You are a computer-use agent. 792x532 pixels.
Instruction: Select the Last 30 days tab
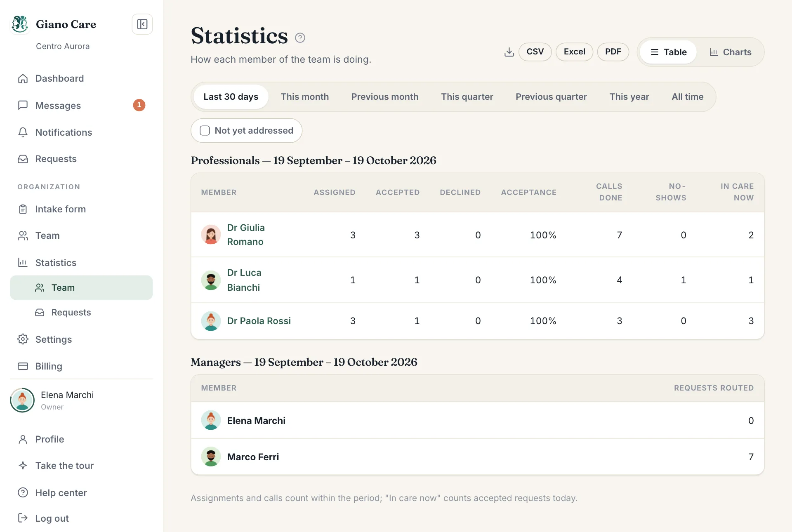coord(231,97)
